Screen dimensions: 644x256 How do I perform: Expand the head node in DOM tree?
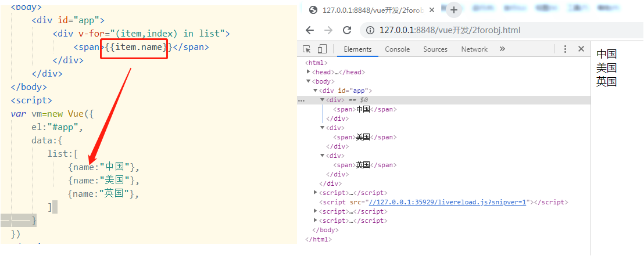click(x=309, y=72)
